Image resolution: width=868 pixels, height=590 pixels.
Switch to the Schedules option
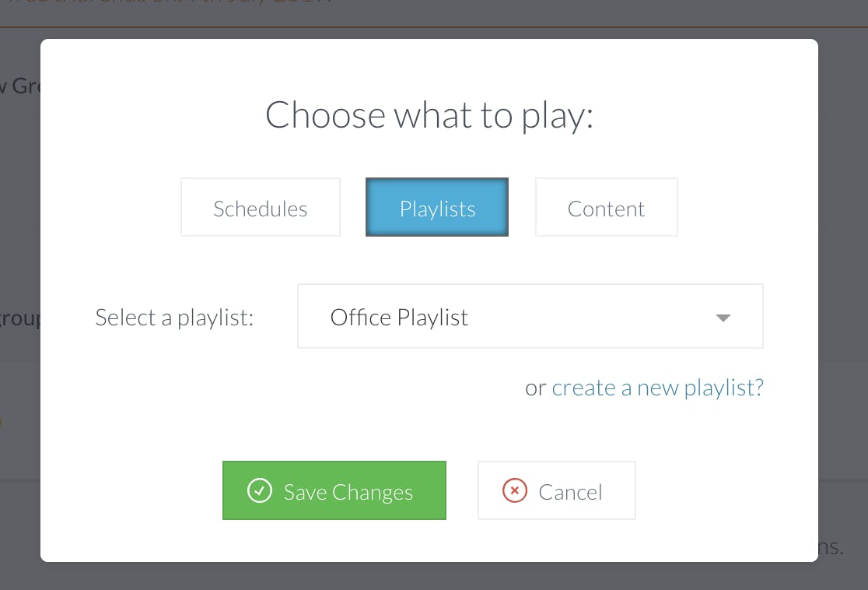pyautogui.click(x=261, y=207)
